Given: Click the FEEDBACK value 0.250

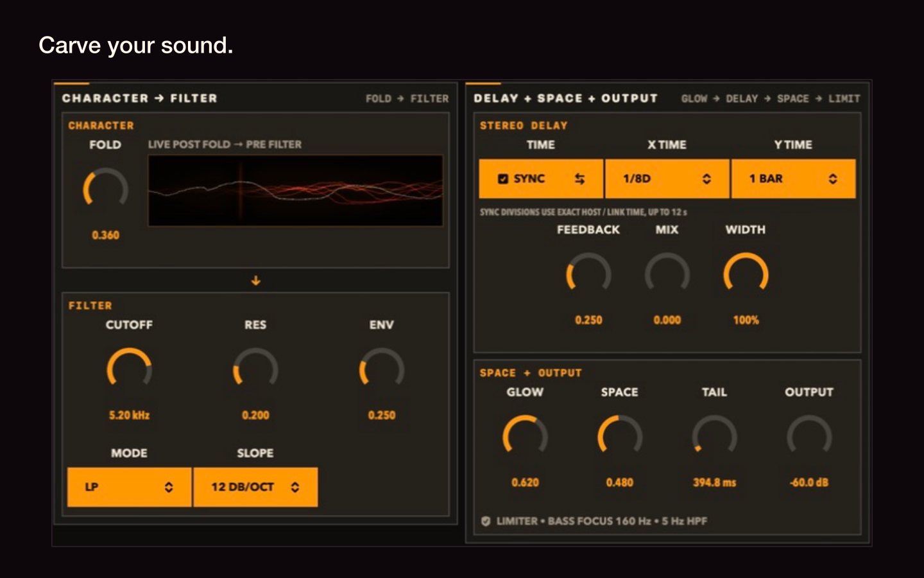Looking at the screenshot, I should [588, 320].
